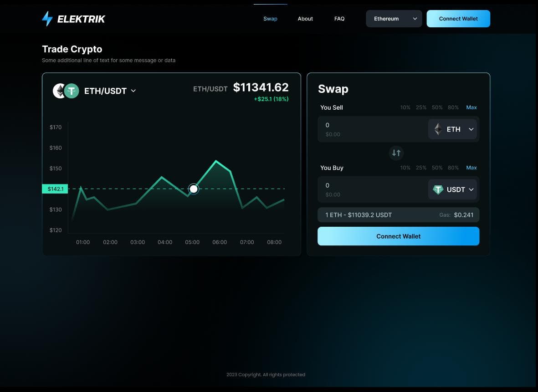Click the $11341.62 price value

coord(261,87)
